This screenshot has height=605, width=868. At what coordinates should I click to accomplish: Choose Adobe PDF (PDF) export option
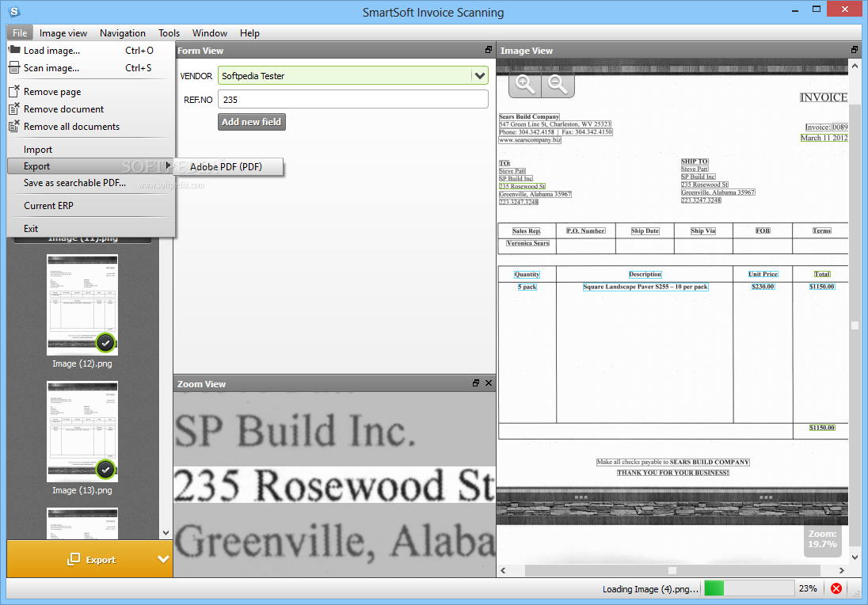pos(228,166)
